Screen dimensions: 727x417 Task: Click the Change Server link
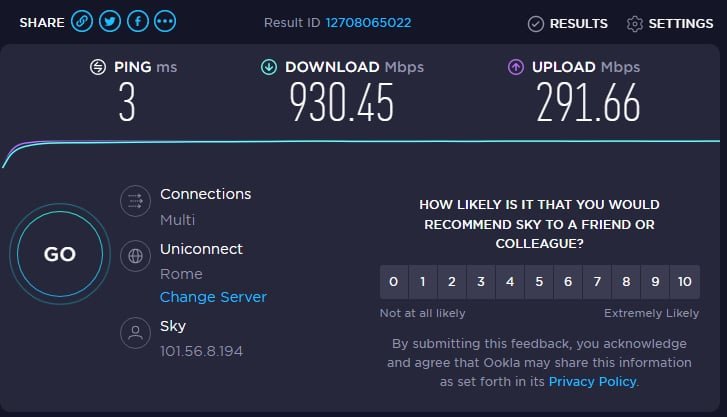(x=213, y=297)
